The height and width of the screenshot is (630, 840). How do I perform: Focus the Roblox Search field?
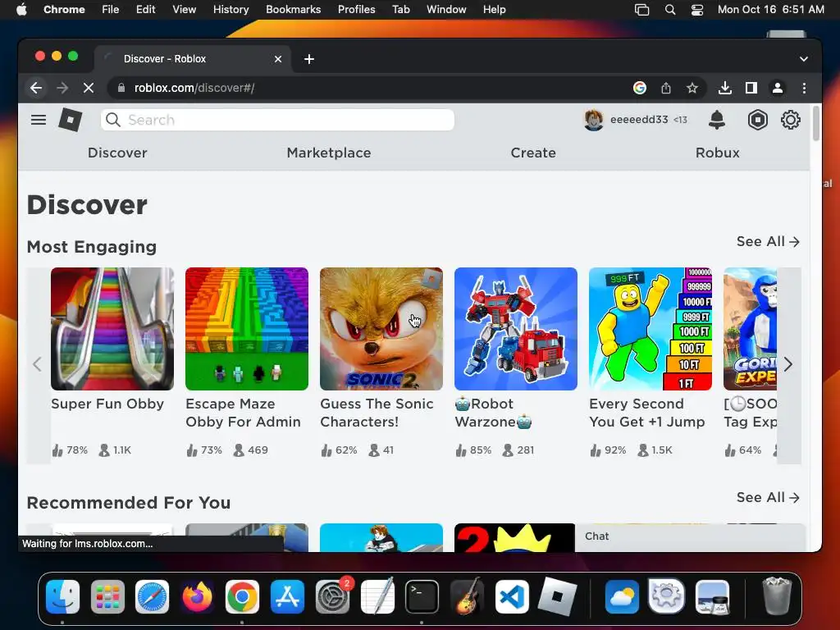277,120
